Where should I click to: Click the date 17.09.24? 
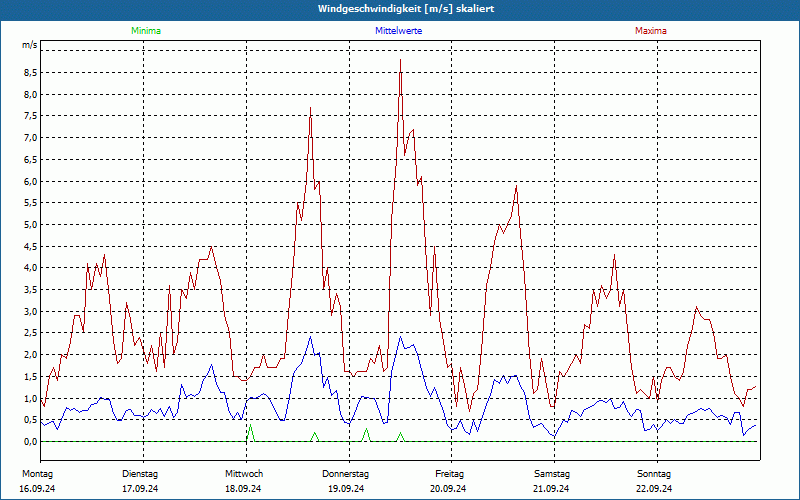(140, 489)
